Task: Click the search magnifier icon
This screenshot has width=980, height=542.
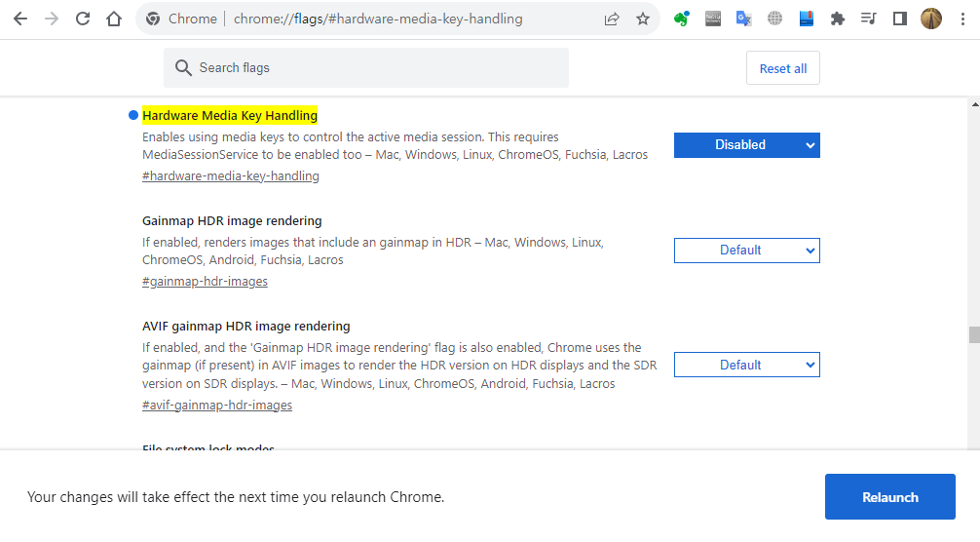Action: click(x=183, y=67)
